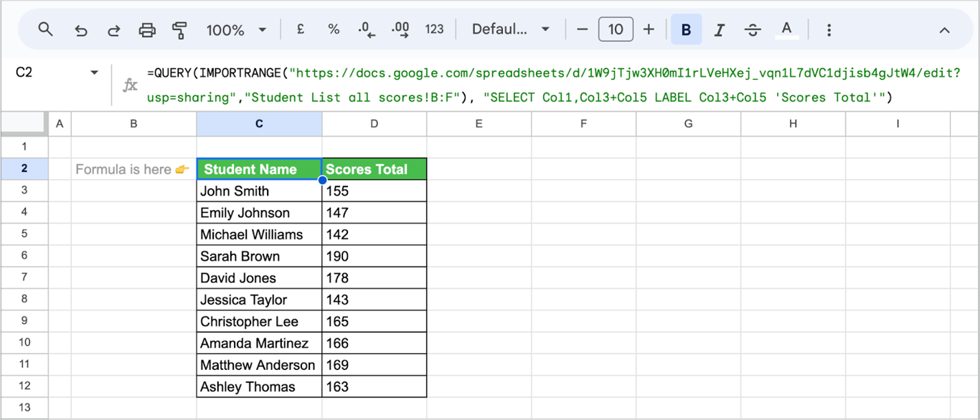Open the Default font dropdown
The width and height of the screenshot is (980, 420).
pyautogui.click(x=510, y=29)
